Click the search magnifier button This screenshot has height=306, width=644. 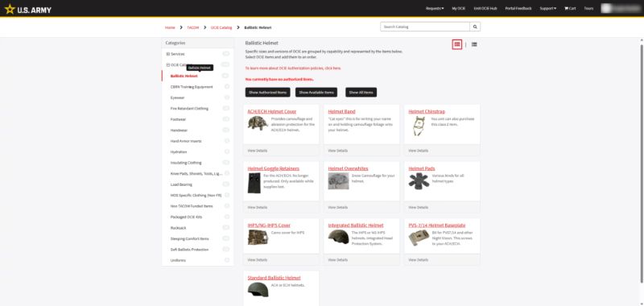(x=475, y=27)
